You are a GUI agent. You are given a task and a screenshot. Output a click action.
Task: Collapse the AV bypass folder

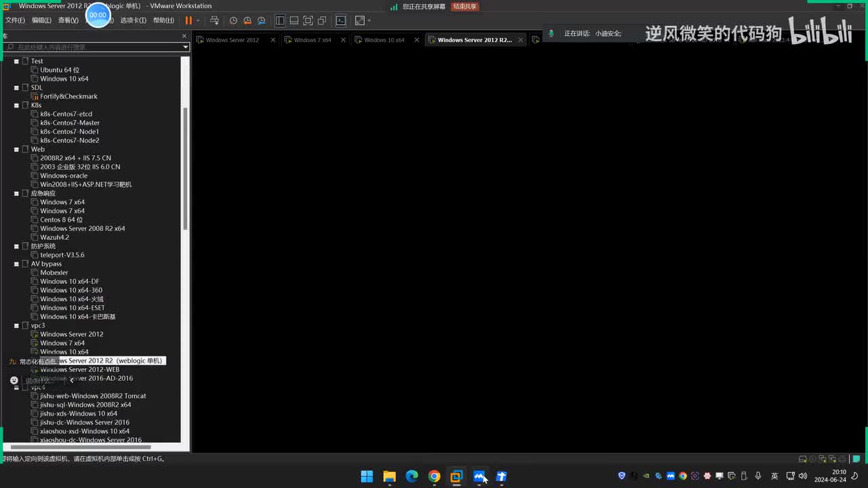point(16,264)
